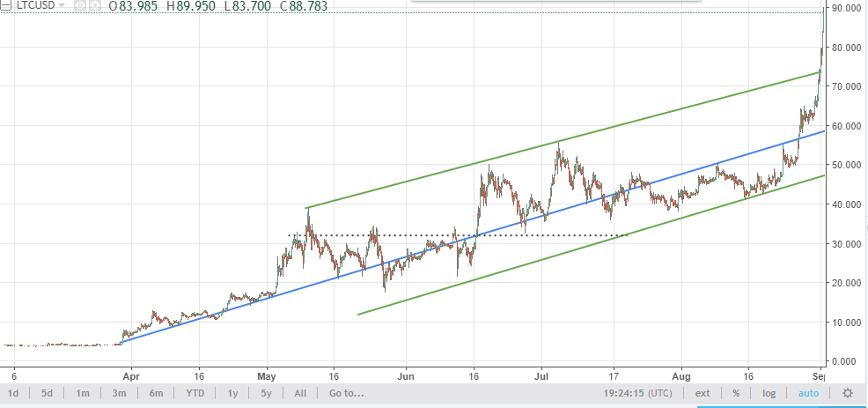The width and height of the screenshot is (868, 408).
Task: Click the All range button
Action: [x=300, y=392]
